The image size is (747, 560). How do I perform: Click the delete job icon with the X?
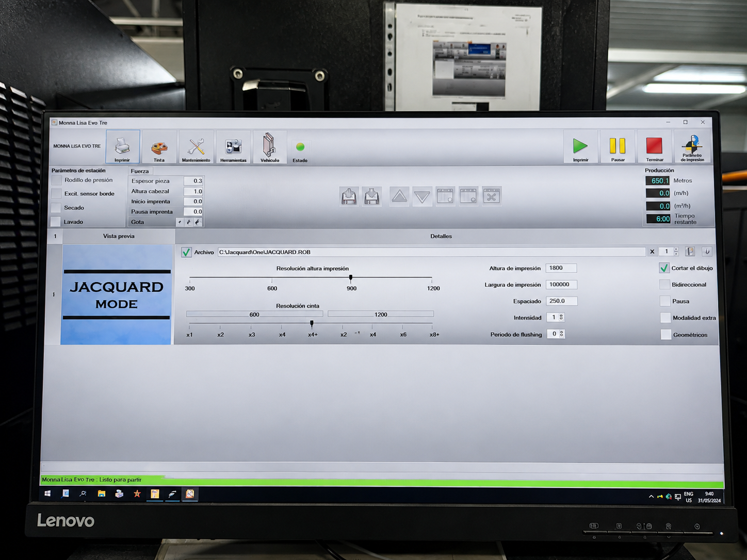coord(492,196)
